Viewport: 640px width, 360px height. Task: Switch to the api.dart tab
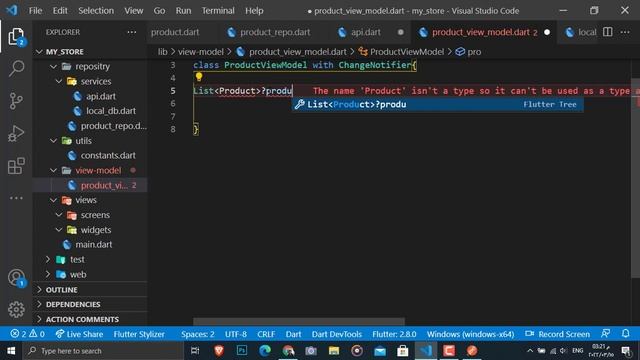[x=366, y=32]
